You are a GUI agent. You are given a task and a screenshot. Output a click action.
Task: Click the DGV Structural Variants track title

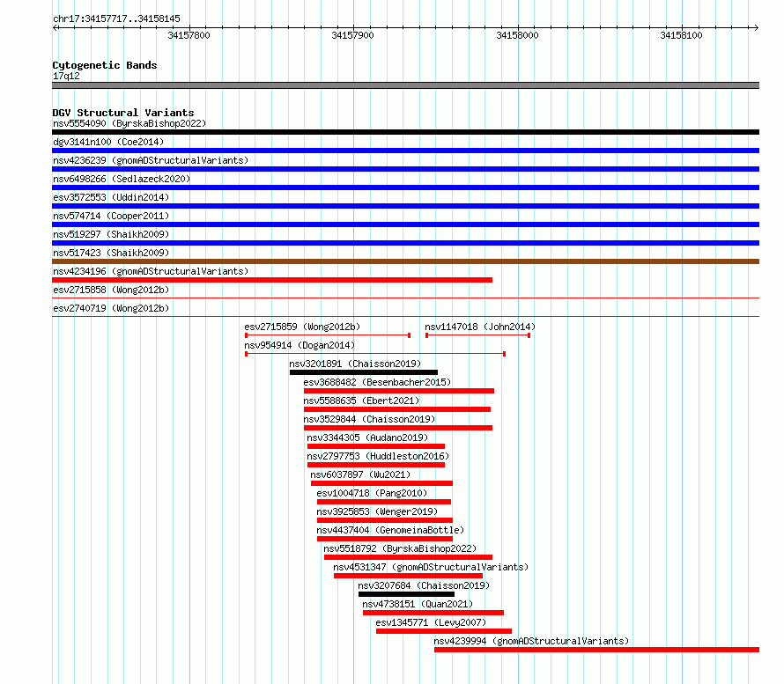tap(123, 113)
